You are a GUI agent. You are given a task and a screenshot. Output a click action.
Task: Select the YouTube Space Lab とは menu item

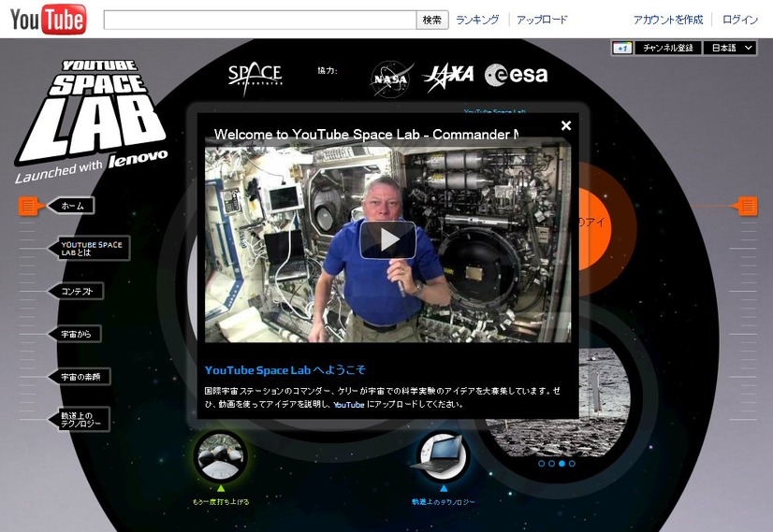[90, 248]
